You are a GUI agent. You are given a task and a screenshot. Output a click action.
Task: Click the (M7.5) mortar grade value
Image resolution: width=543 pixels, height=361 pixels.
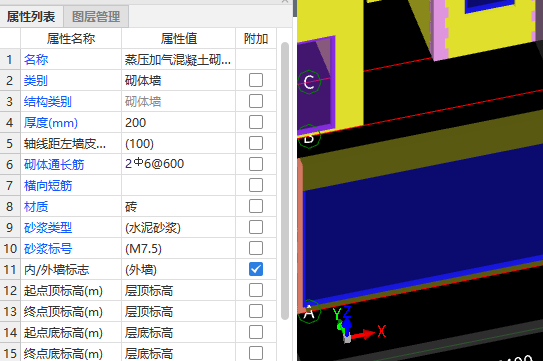[178, 248]
